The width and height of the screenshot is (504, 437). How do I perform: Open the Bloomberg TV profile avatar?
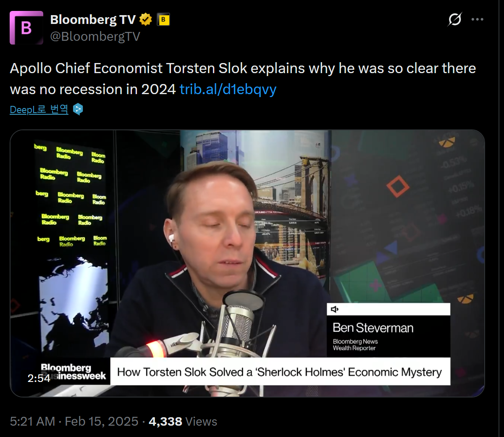tap(26, 28)
